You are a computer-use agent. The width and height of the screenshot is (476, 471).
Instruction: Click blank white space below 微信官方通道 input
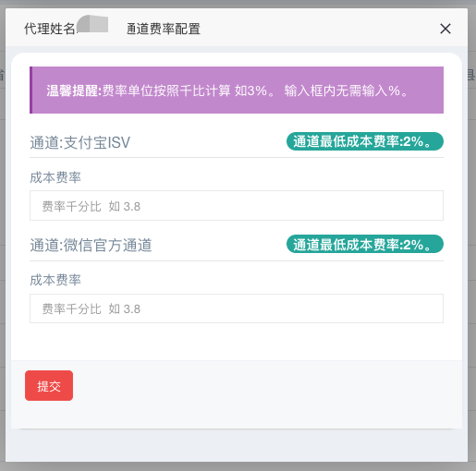[x=237, y=342]
